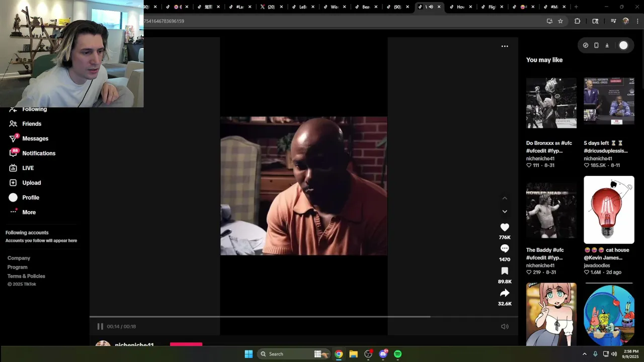Click nicheniche41 under 5 days left video
This screenshot has width=644, height=362.
click(x=598, y=158)
